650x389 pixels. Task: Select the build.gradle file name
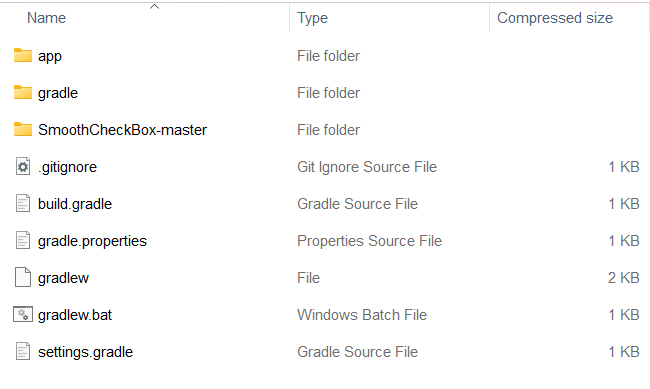coord(75,204)
